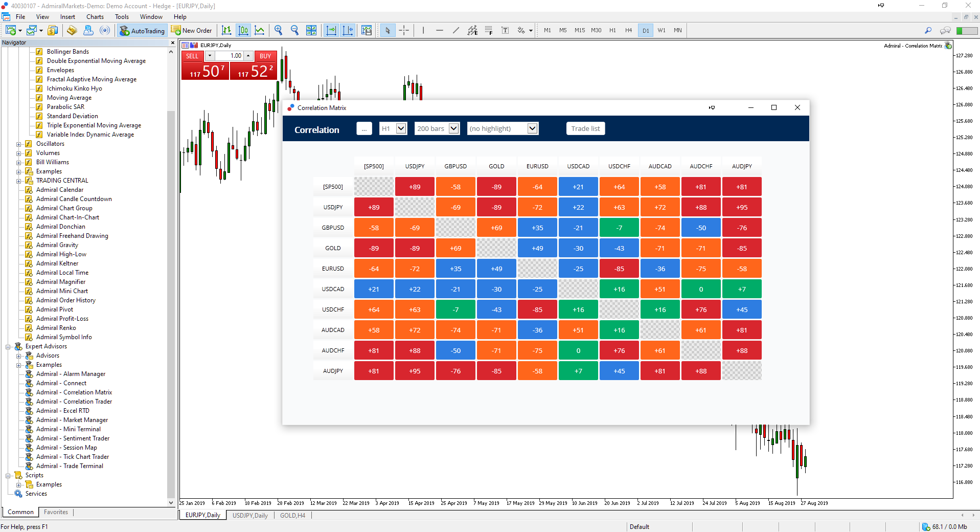980x532 pixels.
Task: Click the red USDJPY/AUDJPY +95 cell
Action: tap(742, 207)
